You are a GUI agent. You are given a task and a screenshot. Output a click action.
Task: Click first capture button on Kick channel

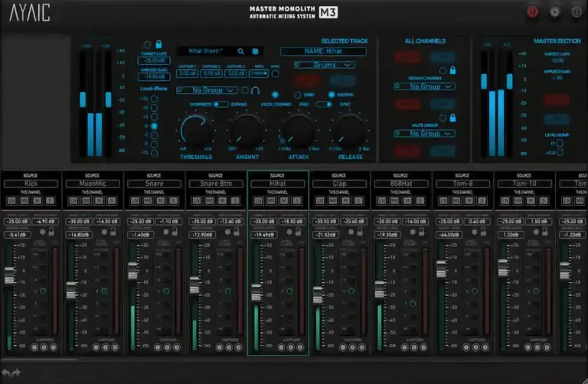coord(34,347)
